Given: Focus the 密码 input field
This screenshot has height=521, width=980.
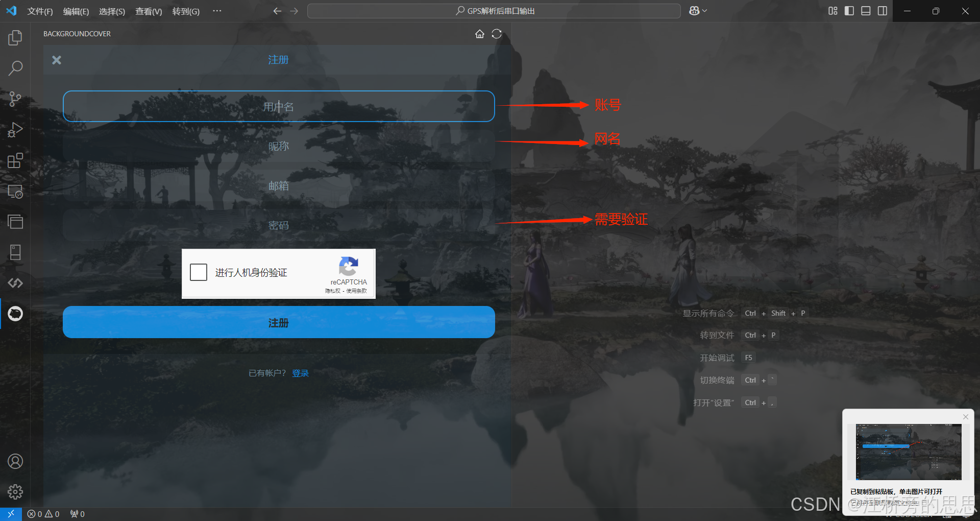Looking at the screenshot, I should 279,225.
